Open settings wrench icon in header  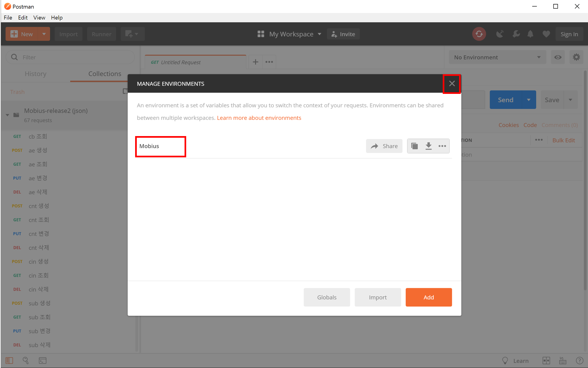click(x=516, y=34)
